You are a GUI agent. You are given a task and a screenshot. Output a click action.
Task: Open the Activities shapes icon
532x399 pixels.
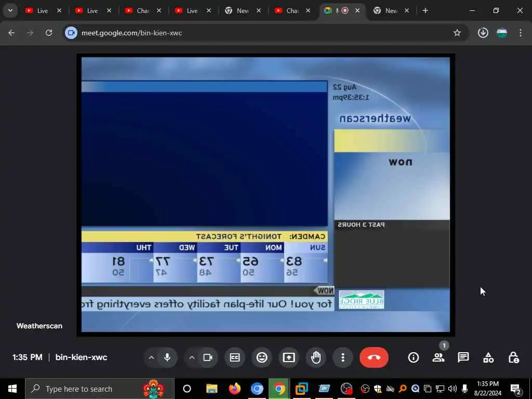[x=488, y=357]
